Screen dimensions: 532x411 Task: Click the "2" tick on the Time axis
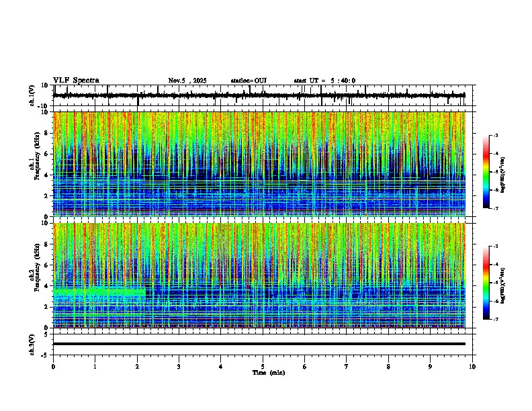pyautogui.click(x=137, y=367)
